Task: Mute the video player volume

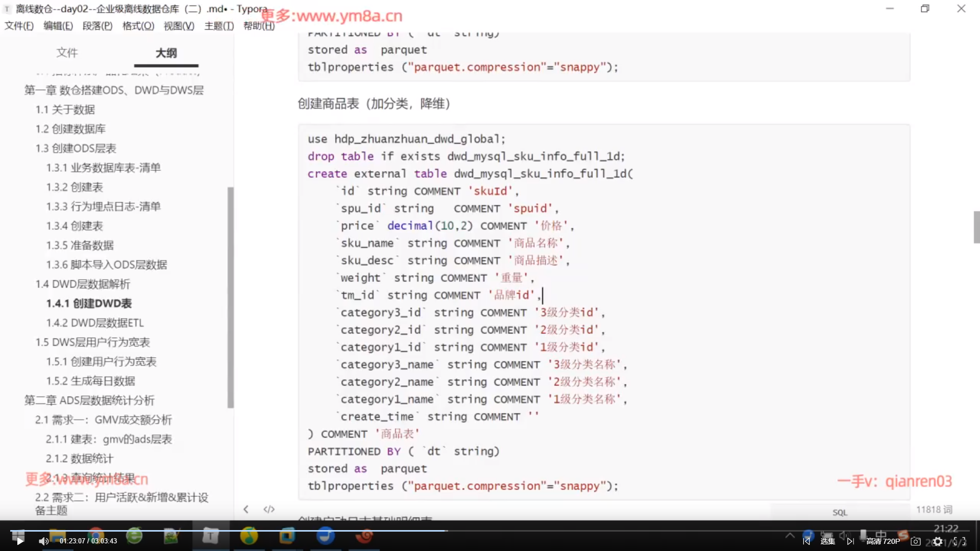Action: (x=43, y=541)
